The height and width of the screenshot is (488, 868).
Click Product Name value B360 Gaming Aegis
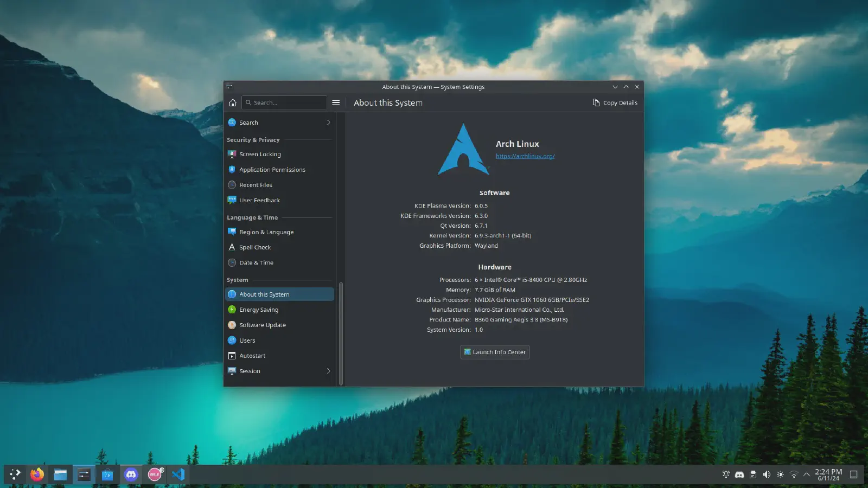[521, 320]
